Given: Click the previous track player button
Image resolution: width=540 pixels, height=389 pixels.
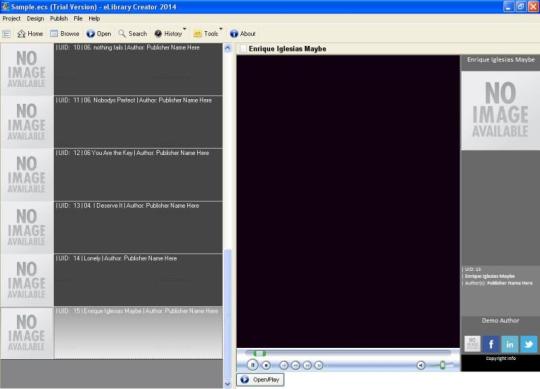Looking at the screenshot, I should tap(284, 365).
